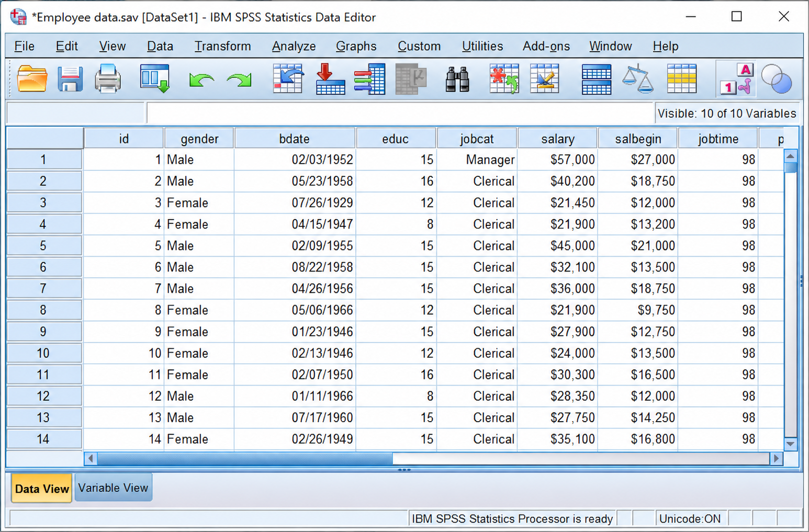
Task: Click the green Redo arrow
Action: pos(239,80)
